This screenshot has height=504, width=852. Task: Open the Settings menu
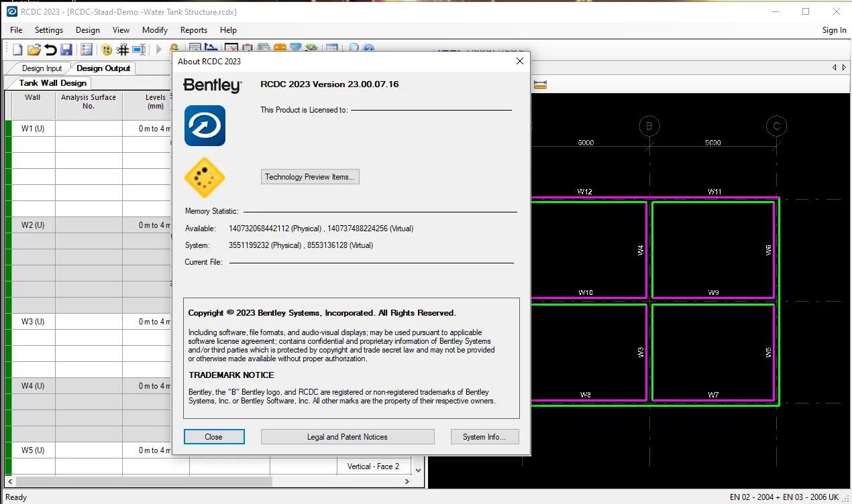49,30
